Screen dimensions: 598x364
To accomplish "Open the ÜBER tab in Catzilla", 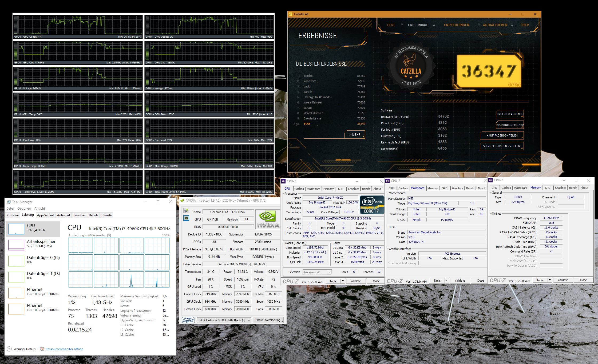I will tap(524, 25).
